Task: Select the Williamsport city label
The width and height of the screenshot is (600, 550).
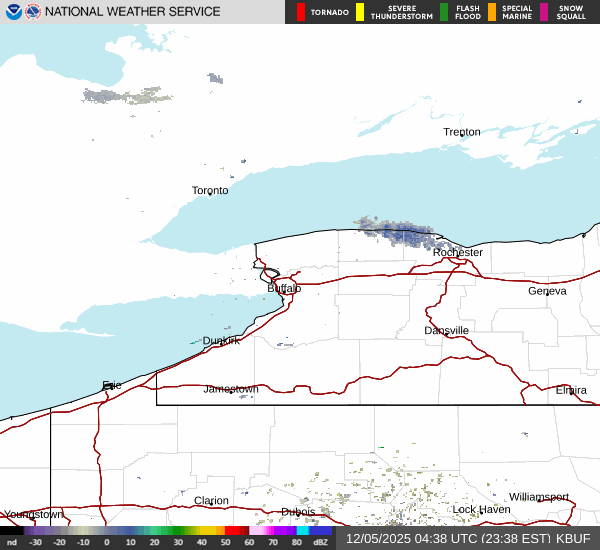Action: point(538,497)
